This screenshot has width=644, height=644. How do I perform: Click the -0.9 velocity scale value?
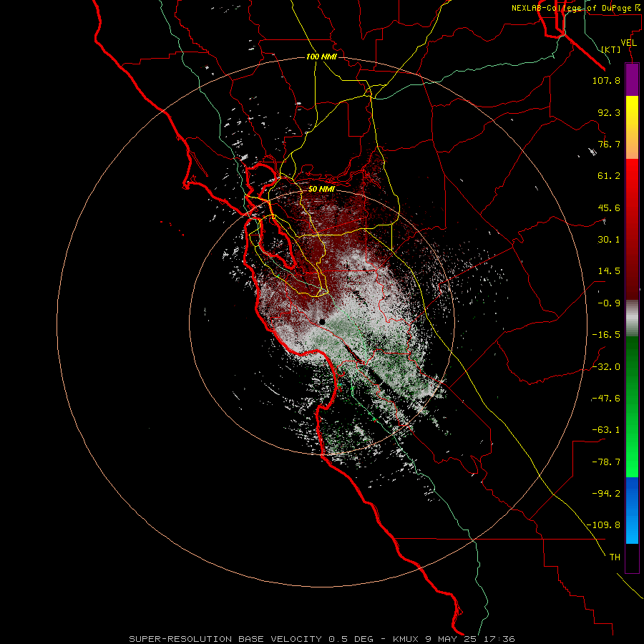point(609,303)
